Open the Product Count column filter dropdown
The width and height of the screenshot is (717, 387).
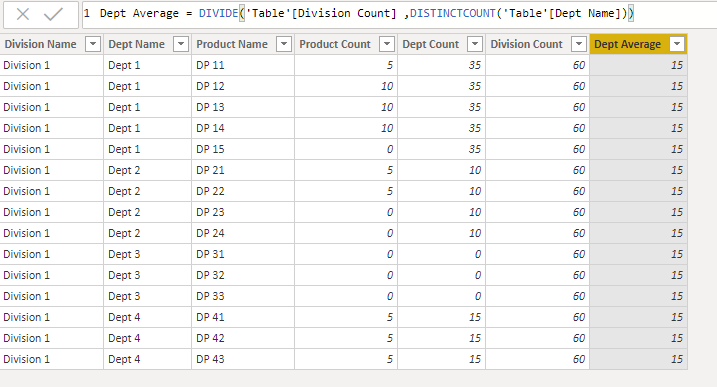point(387,44)
